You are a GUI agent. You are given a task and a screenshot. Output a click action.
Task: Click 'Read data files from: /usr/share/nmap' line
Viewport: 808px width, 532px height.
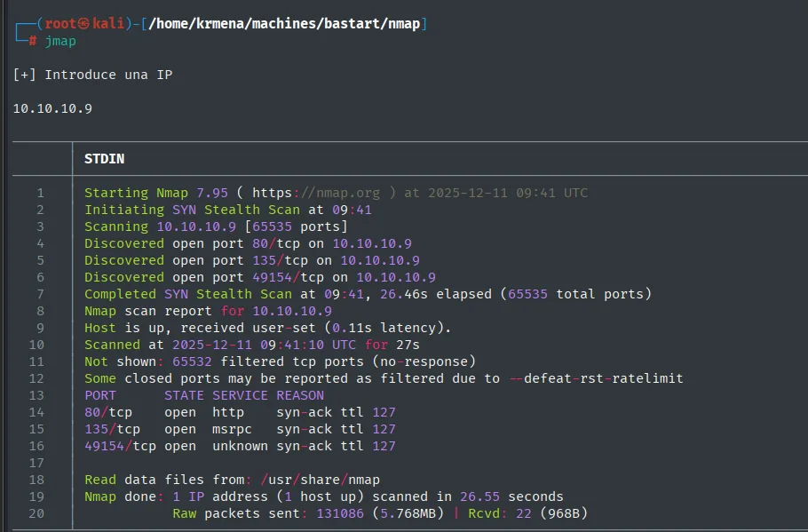coord(232,480)
